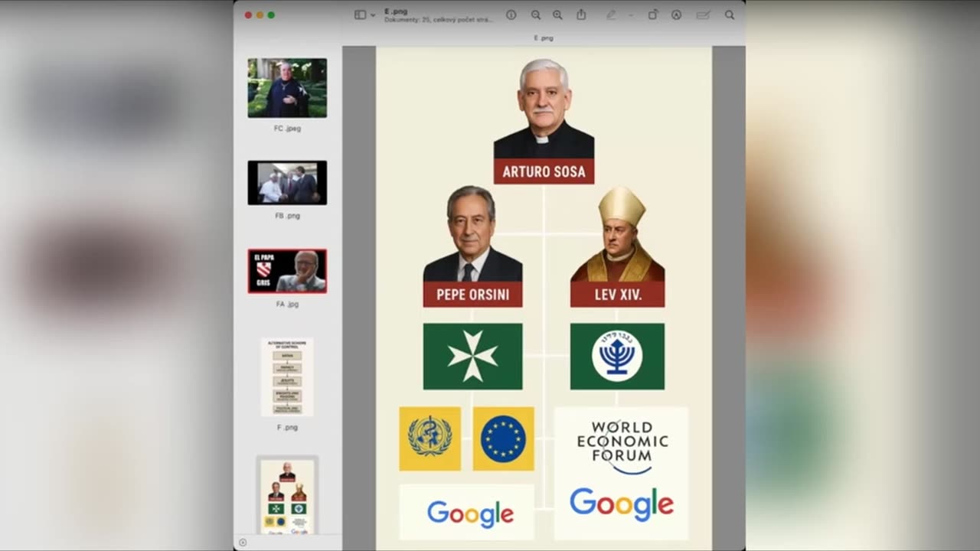
Task: Open the highlight color dropdown arrow
Action: tap(631, 15)
